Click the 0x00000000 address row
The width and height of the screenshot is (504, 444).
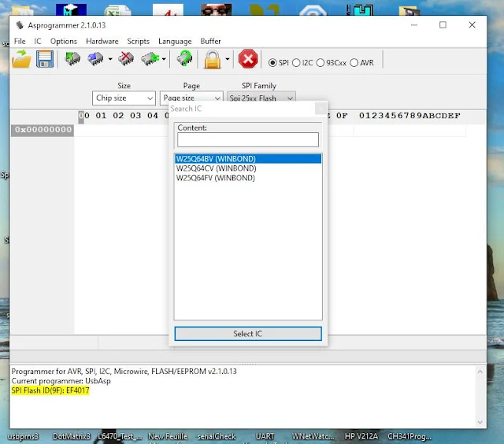(43, 130)
